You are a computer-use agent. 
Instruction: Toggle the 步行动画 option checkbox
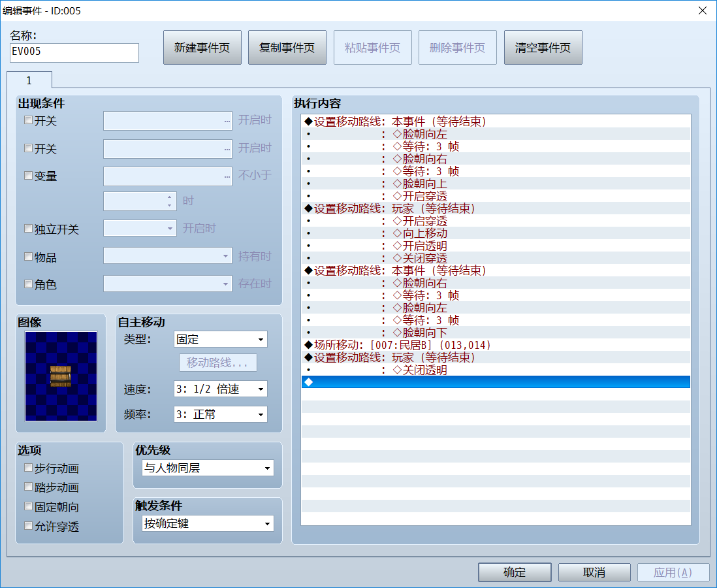tap(28, 468)
